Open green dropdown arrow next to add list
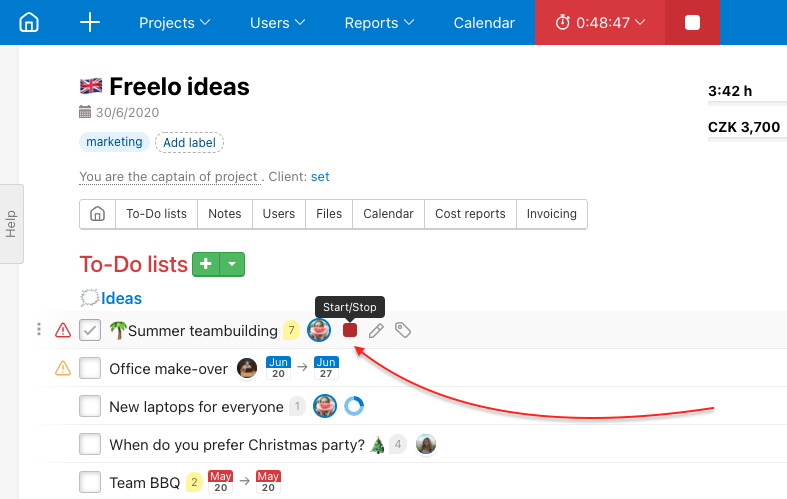Viewport: 787px width, 499px height. (232, 264)
